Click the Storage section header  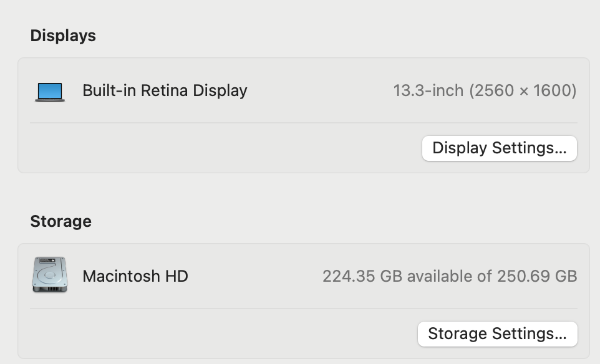60,221
